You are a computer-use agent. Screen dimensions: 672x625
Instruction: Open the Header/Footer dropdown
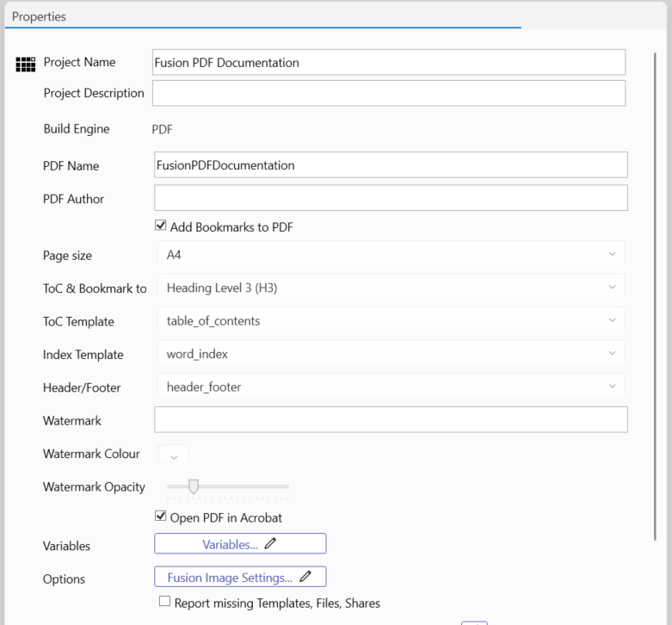click(391, 387)
